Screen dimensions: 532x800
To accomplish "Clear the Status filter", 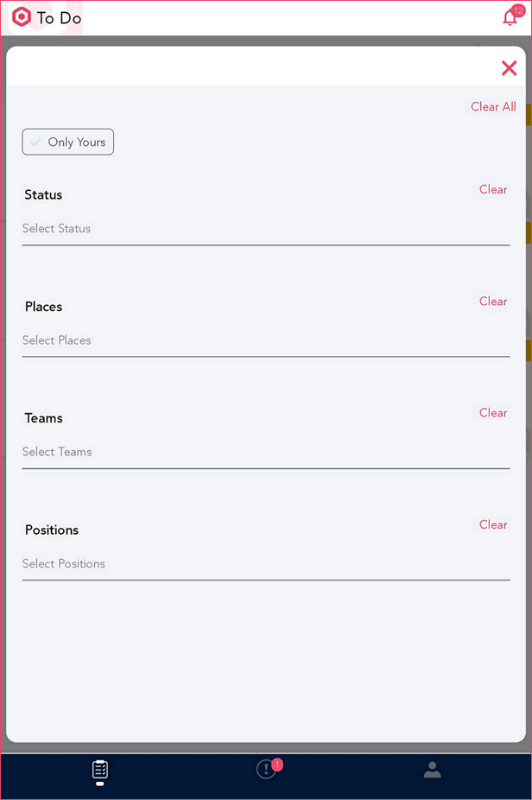I will (x=493, y=189).
